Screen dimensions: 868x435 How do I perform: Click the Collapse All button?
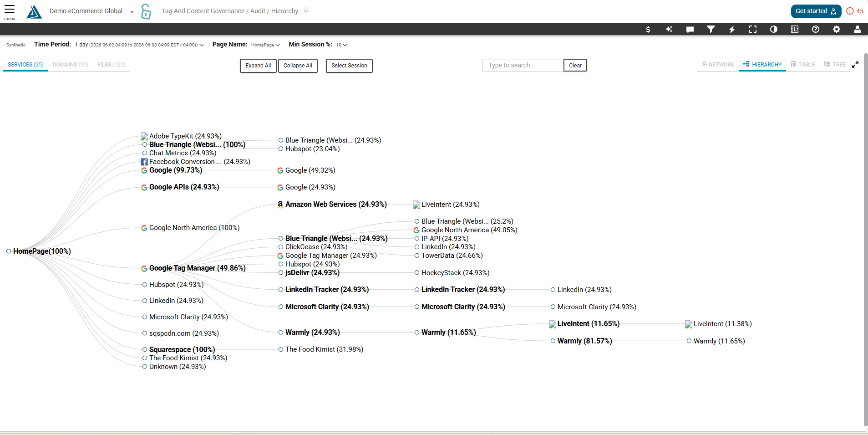pos(298,66)
